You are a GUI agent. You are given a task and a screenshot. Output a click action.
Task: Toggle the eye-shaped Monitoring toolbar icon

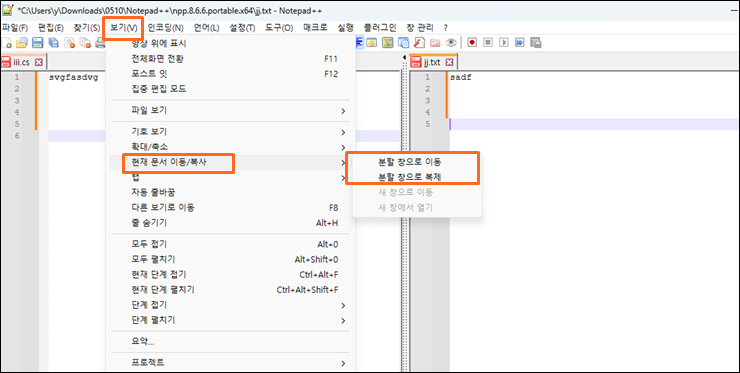point(451,43)
